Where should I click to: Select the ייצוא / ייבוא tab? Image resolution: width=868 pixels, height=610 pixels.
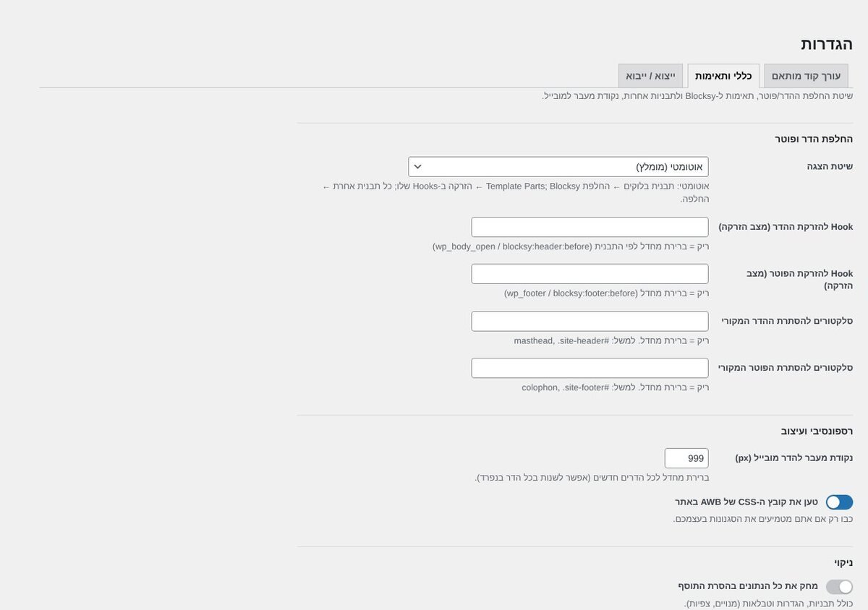[650, 76]
